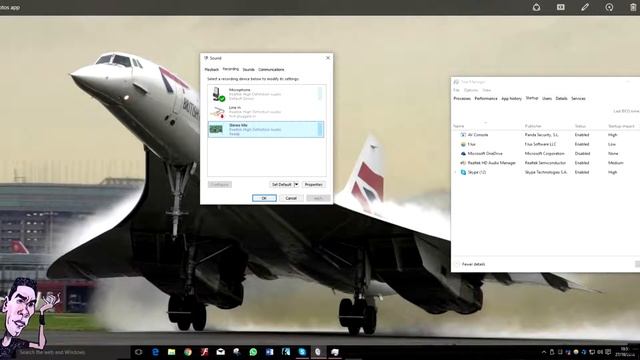Open Microsoft Word from the taskbar

[269, 352]
